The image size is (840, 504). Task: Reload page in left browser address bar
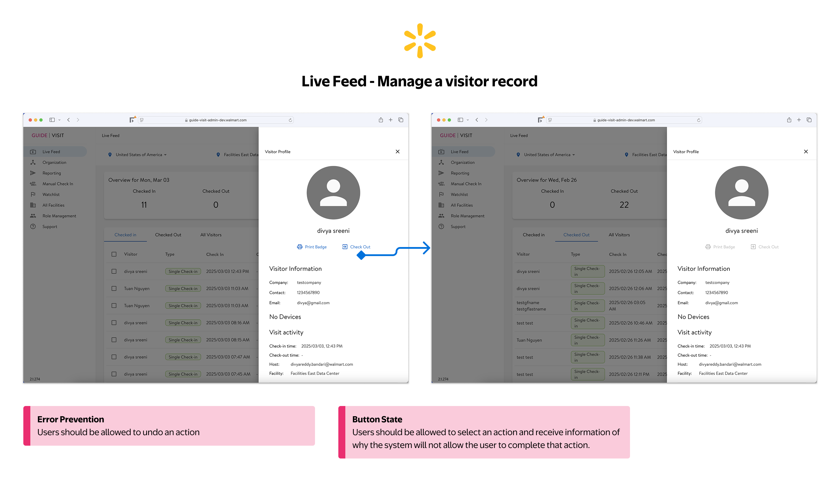(290, 120)
